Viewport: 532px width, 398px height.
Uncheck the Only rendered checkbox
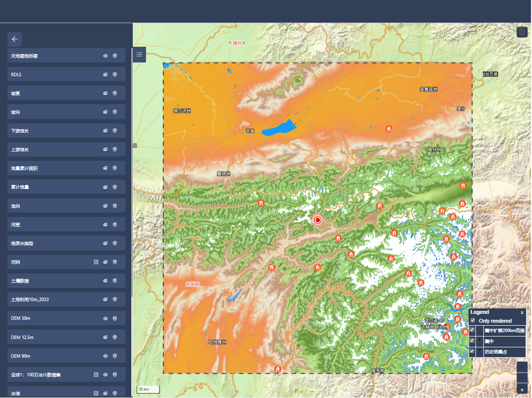473,320
